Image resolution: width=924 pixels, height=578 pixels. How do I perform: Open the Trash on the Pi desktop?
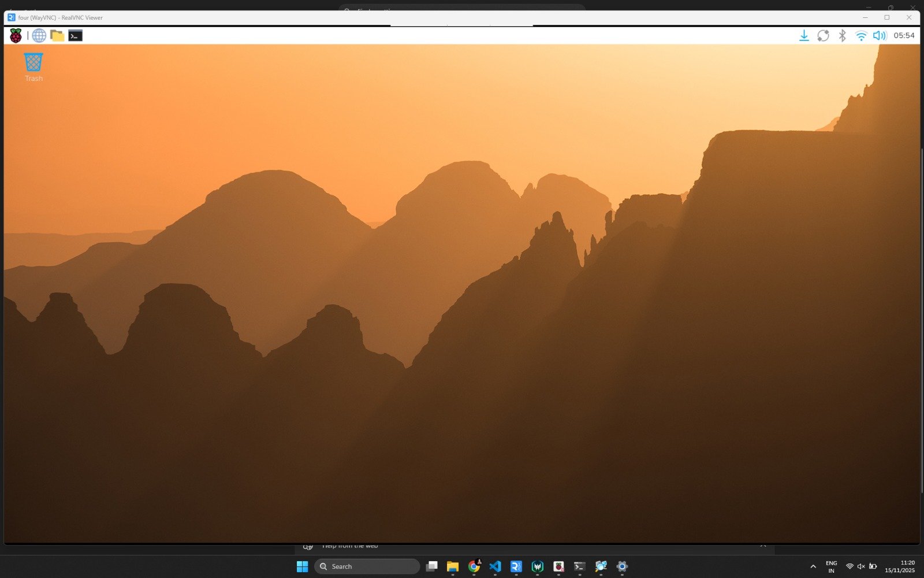tap(33, 62)
